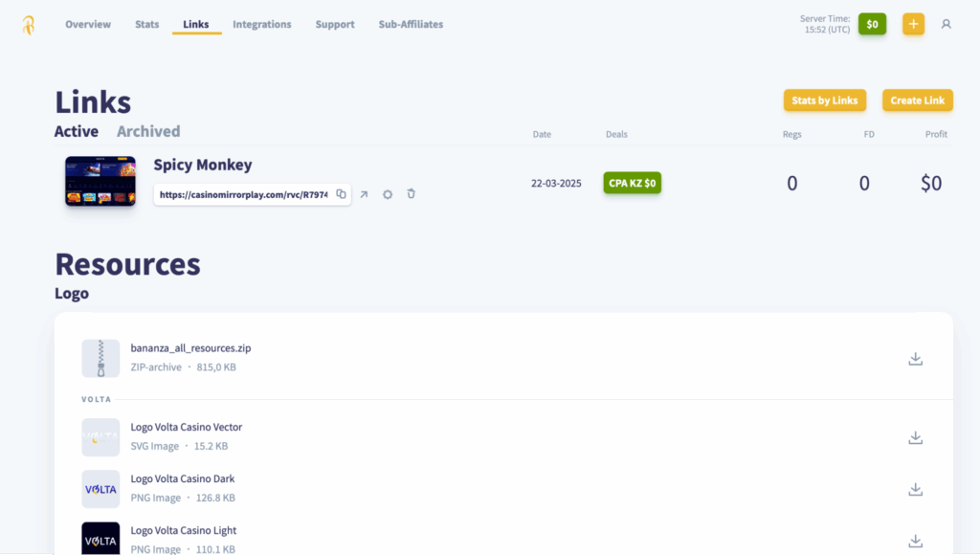Click the Profit column header

(936, 134)
